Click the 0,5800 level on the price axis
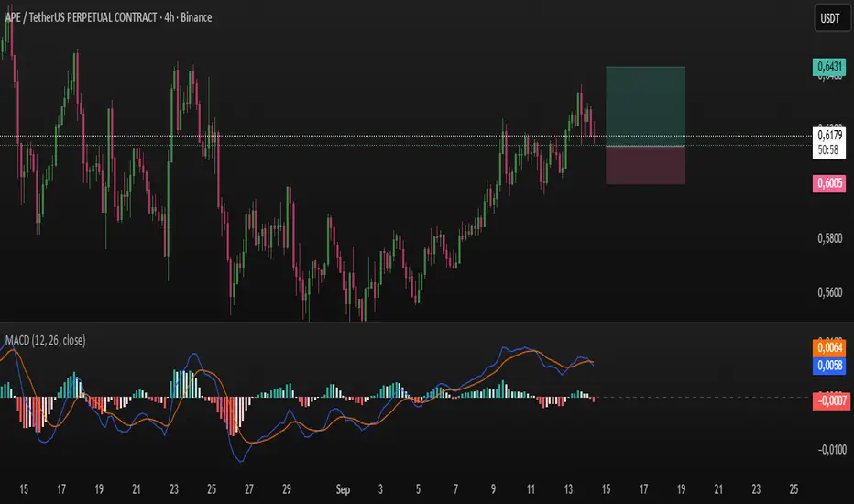The width and height of the screenshot is (854, 504). 827,238
